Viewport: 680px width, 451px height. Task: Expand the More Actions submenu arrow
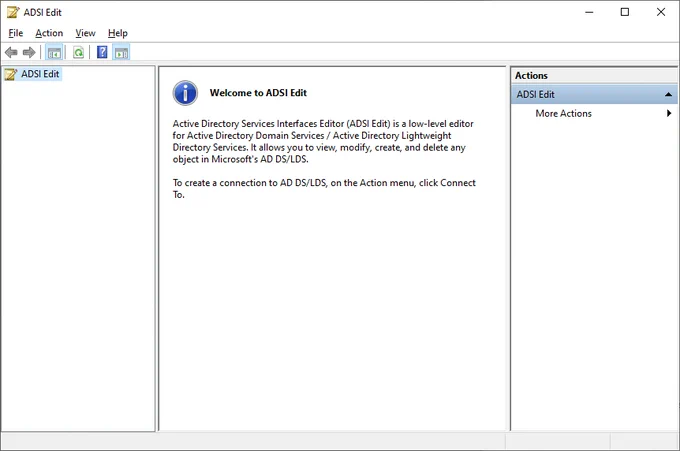[x=669, y=113]
